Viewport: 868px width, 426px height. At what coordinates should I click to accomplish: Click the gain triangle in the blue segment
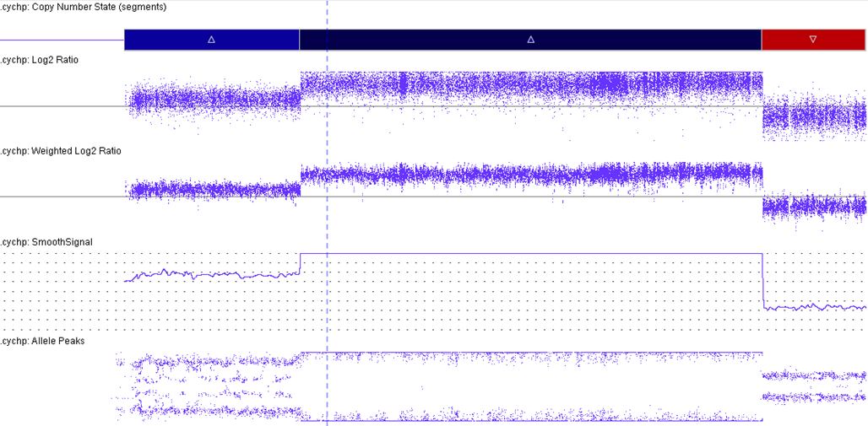[211, 40]
